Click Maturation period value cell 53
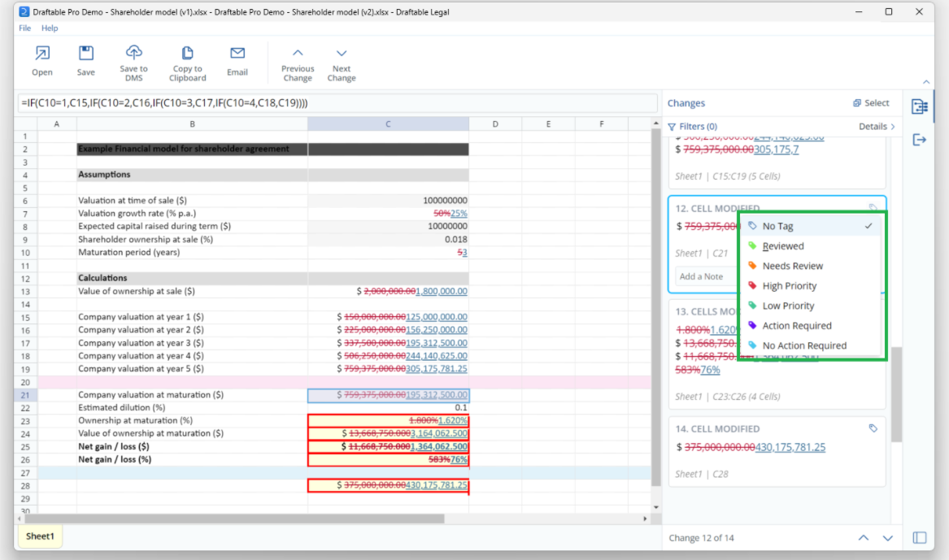Image resolution: width=949 pixels, height=560 pixels. click(388, 252)
